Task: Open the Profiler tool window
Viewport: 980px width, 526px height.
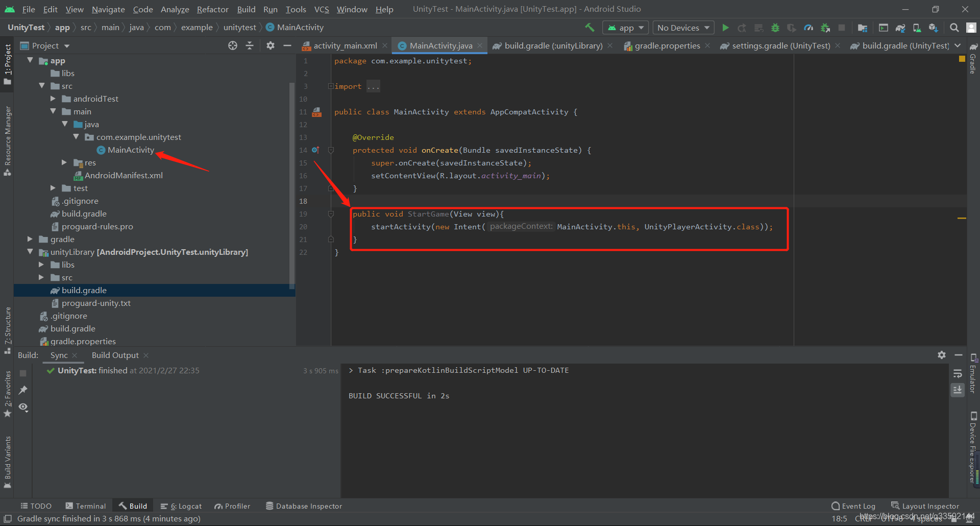Action: pos(232,506)
